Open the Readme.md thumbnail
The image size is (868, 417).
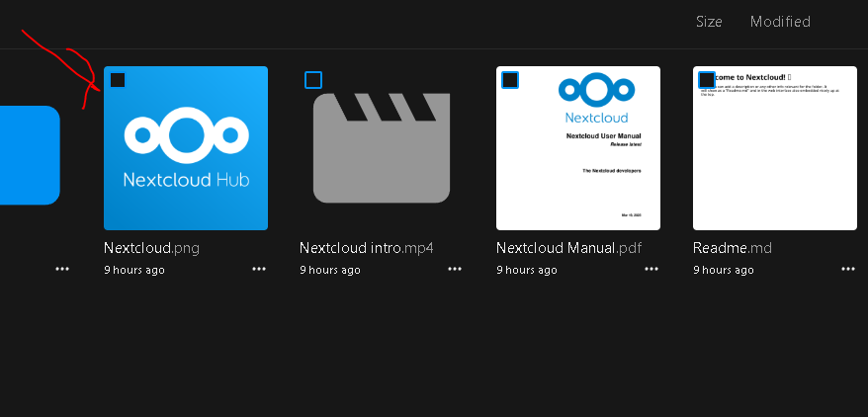coord(774,148)
